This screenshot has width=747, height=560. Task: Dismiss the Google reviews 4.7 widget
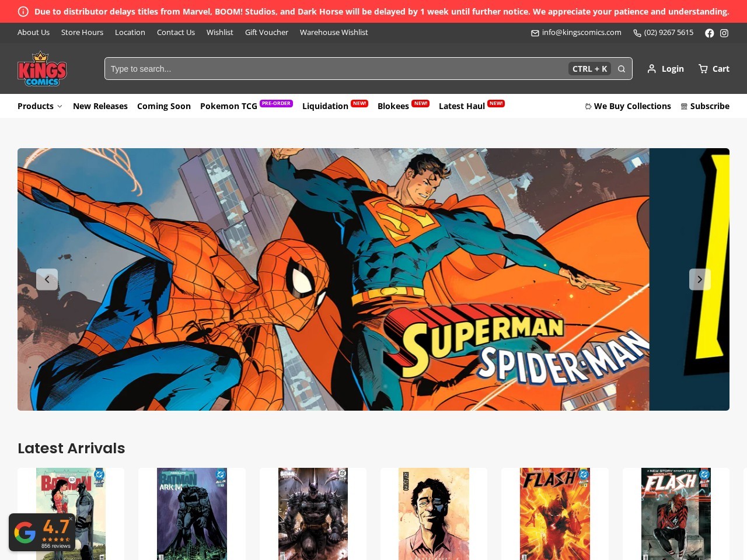point(71,518)
